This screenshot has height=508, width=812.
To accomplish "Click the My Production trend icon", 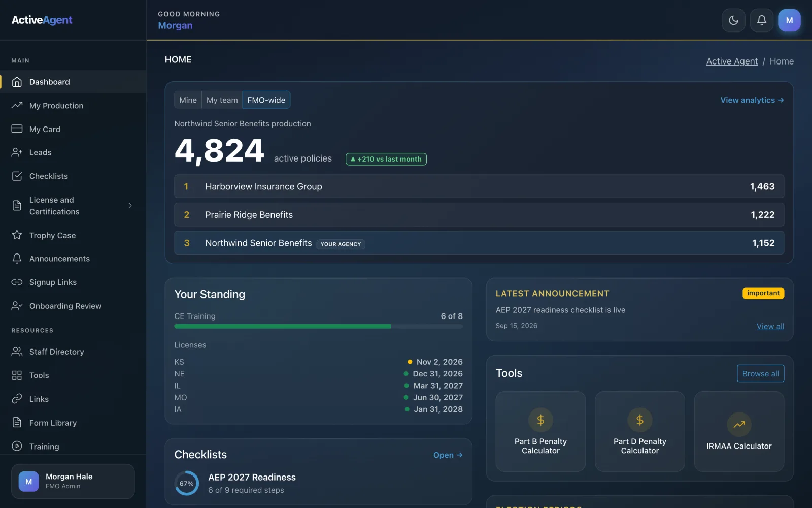I will [17, 105].
